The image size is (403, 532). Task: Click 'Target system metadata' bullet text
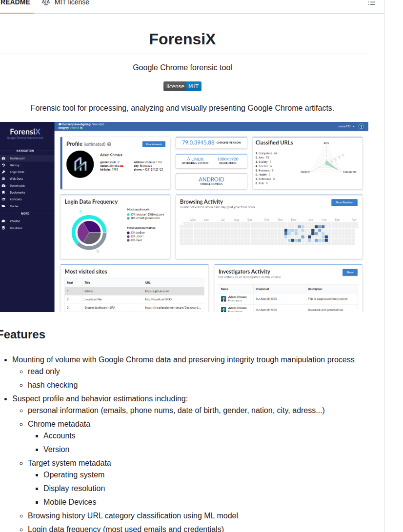[x=69, y=463]
